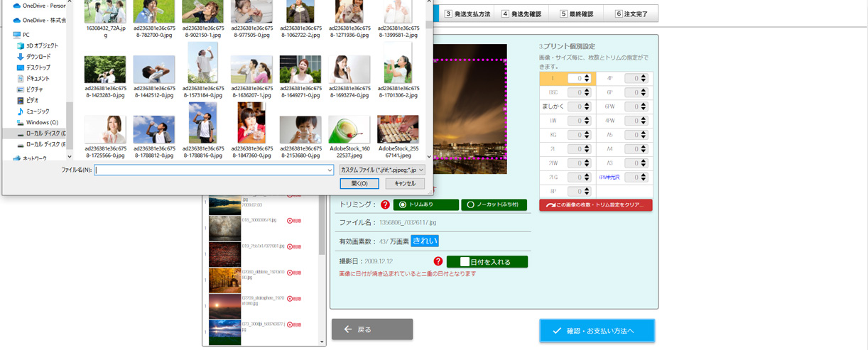The width and height of the screenshot is (868, 350).
Task: Expand the PC tree node
Action: [x=6, y=34]
